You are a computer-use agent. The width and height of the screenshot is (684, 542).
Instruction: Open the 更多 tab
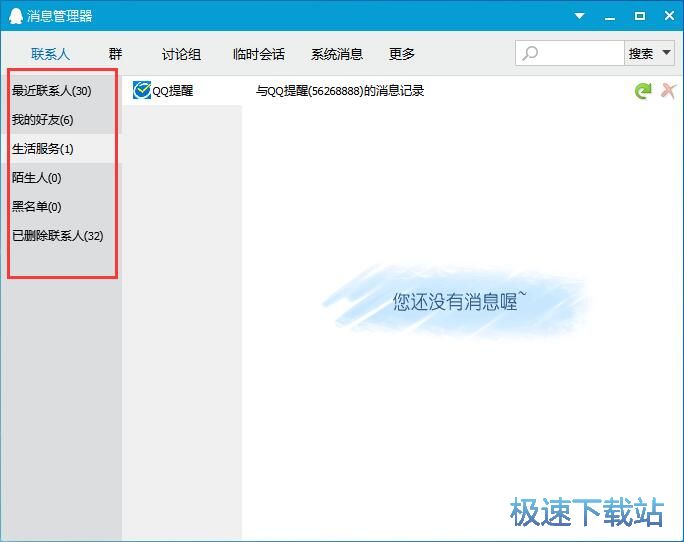click(402, 54)
